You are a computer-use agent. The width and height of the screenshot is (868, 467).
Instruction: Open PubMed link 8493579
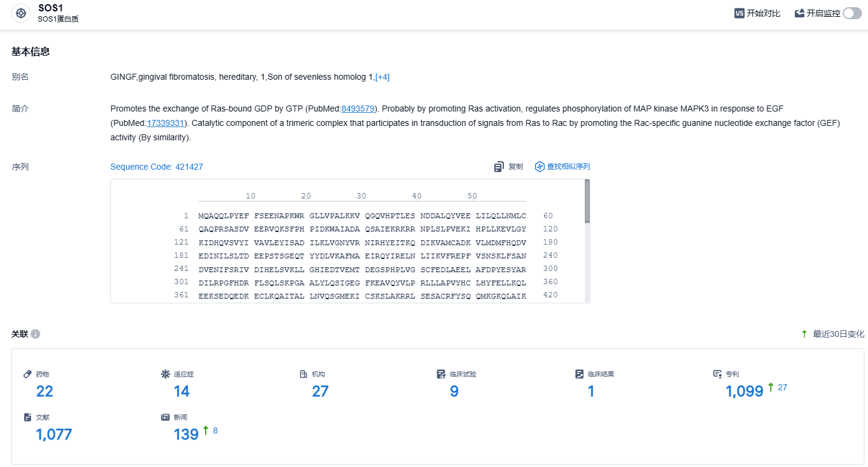(358, 109)
